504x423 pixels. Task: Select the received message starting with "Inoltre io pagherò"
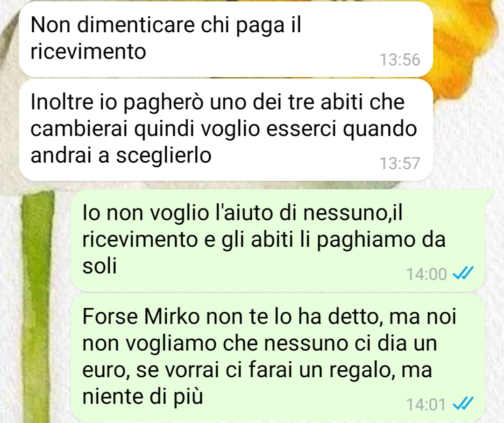tap(226, 130)
